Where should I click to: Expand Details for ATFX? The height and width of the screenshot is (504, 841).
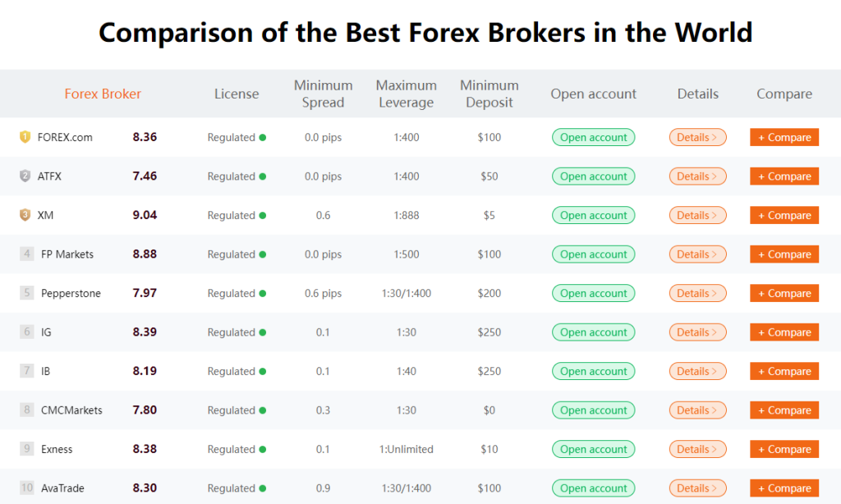[x=697, y=176]
